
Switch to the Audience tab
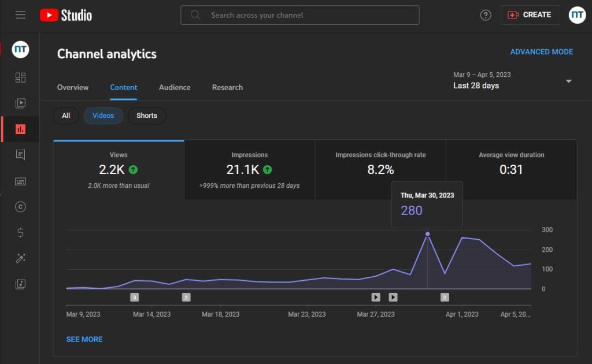click(x=175, y=87)
